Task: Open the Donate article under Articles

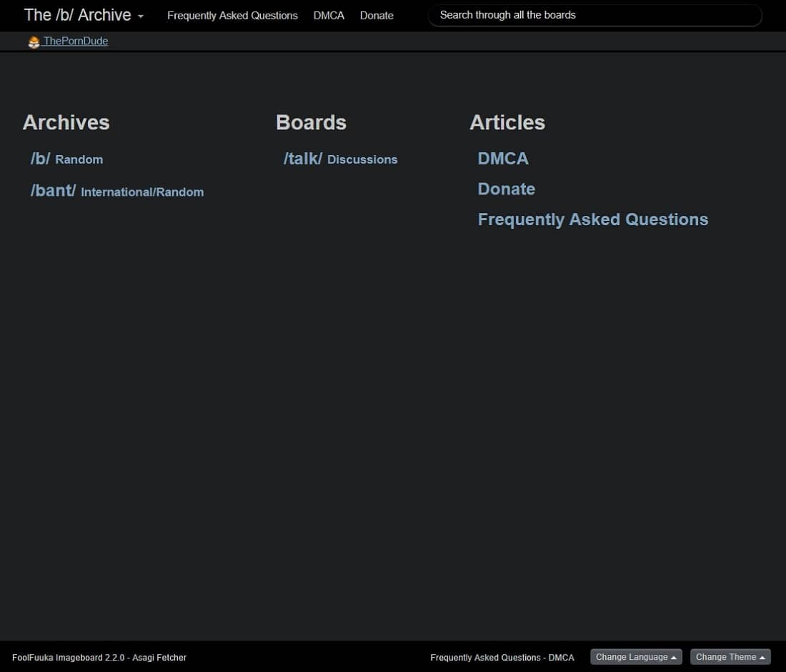Action: point(506,189)
